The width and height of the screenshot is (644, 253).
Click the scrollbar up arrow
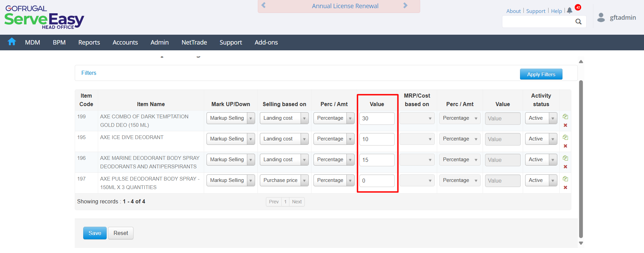point(581,62)
